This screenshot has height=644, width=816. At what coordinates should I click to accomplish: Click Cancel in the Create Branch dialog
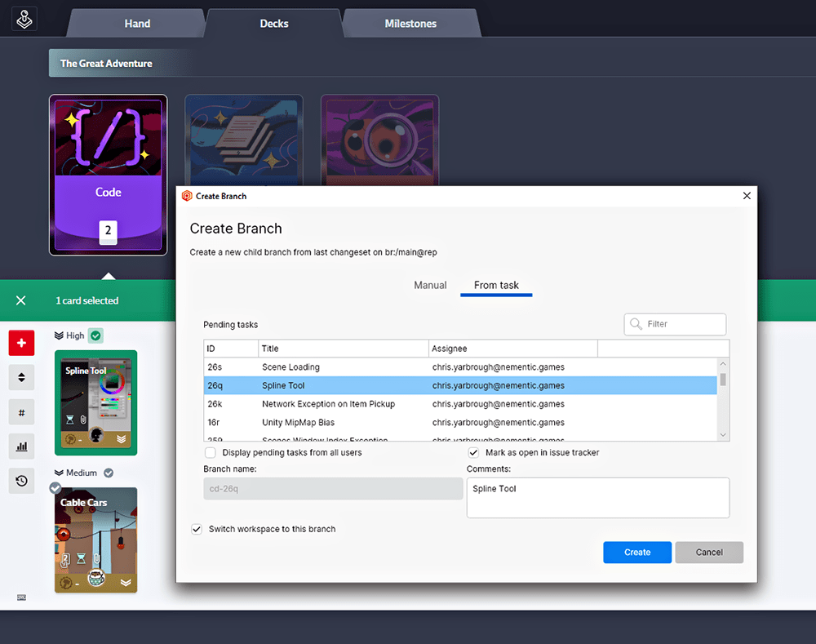pyautogui.click(x=709, y=553)
